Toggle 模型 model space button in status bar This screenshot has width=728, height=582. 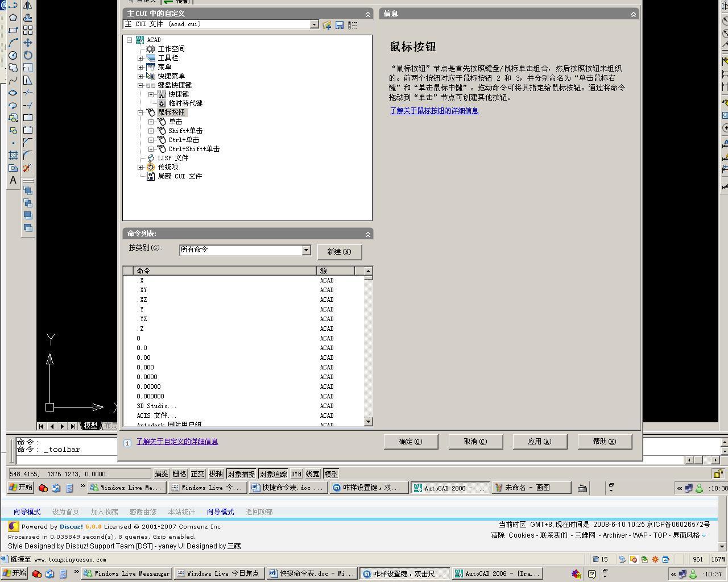pyautogui.click(x=331, y=474)
